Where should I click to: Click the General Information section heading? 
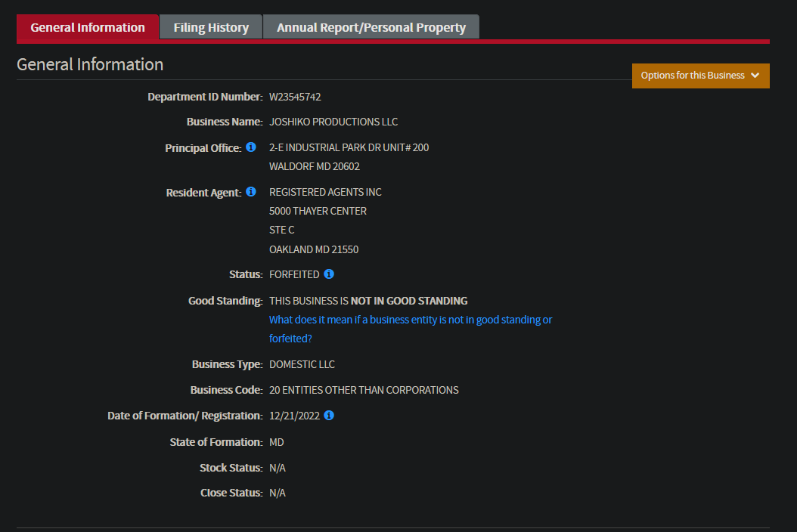pyautogui.click(x=90, y=64)
